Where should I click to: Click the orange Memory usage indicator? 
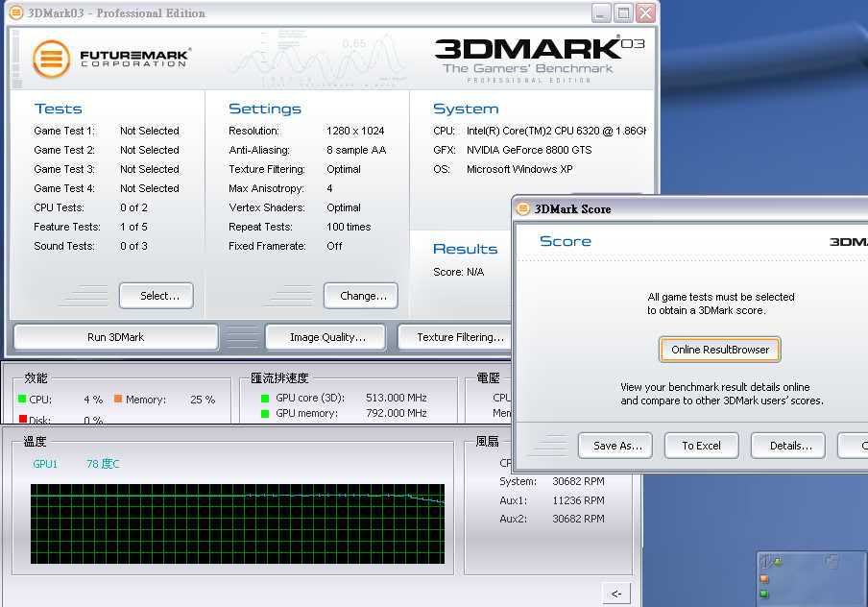click(118, 399)
